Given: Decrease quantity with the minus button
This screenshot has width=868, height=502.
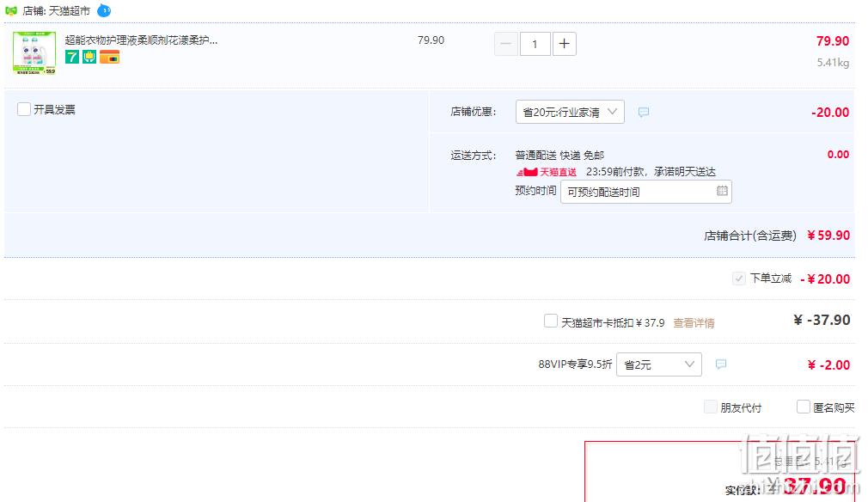Looking at the screenshot, I should click(x=506, y=44).
